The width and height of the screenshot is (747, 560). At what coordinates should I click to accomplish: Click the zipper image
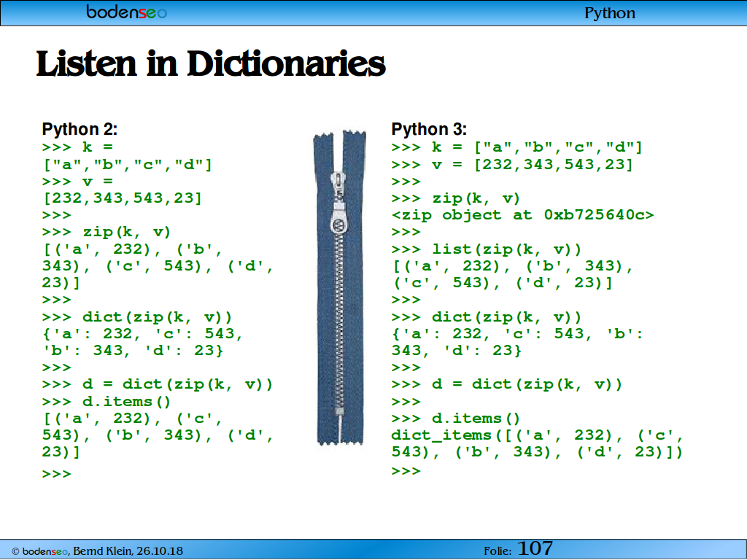click(x=340, y=287)
